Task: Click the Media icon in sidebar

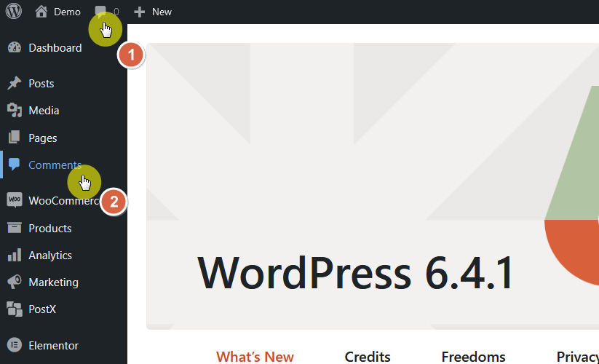Action: point(15,111)
